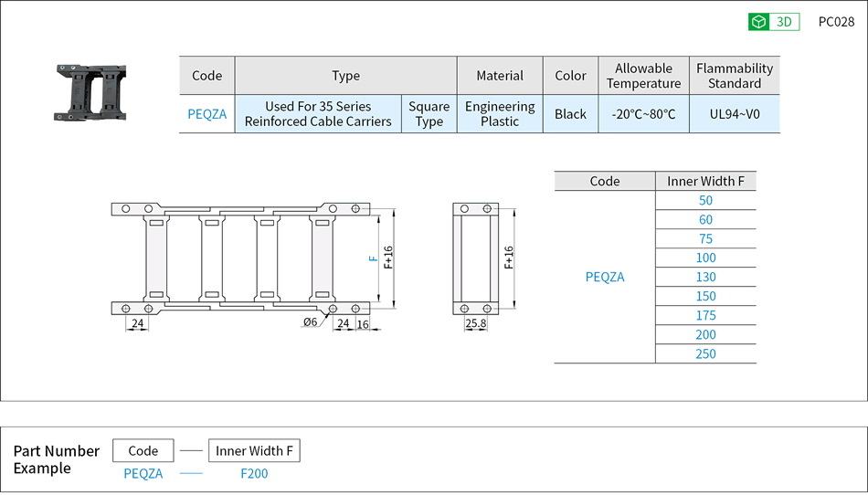Click the Code box in part number example
Viewport: 868px width, 495px height.
(143, 450)
